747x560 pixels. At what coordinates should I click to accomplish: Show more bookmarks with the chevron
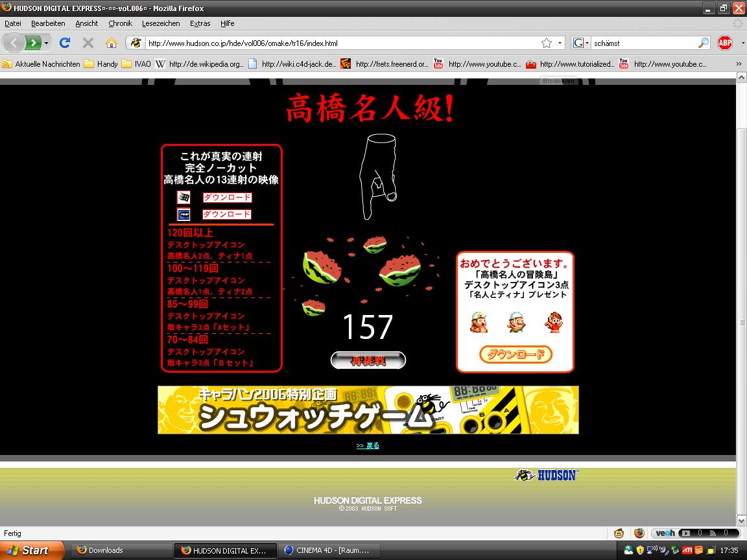(x=739, y=64)
